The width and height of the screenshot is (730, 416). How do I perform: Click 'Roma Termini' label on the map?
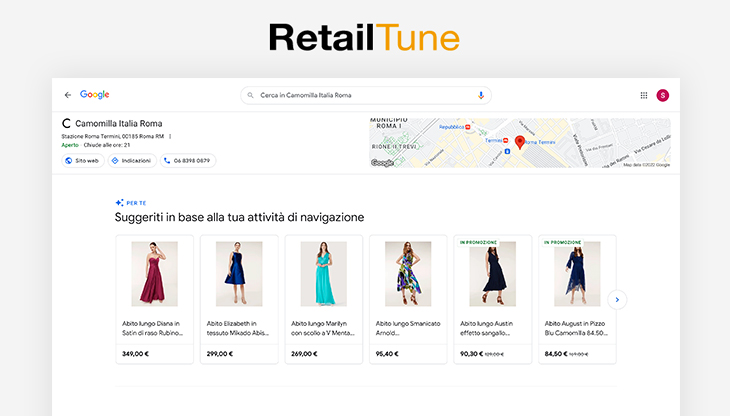(x=540, y=142)
